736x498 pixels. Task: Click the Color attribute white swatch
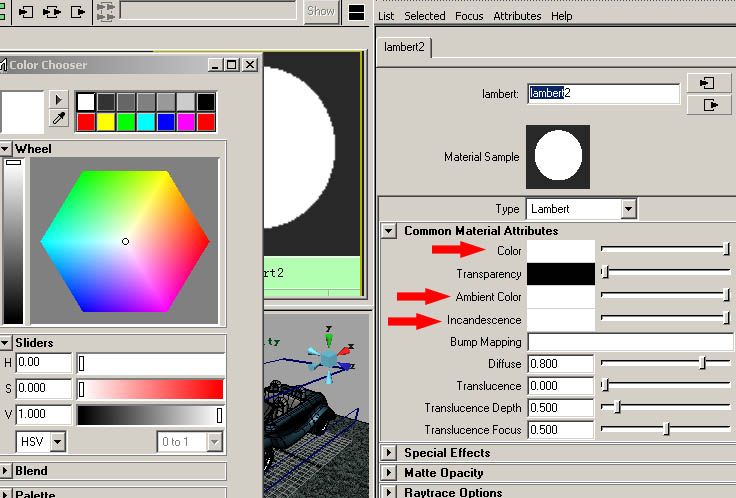click(561, 251)
